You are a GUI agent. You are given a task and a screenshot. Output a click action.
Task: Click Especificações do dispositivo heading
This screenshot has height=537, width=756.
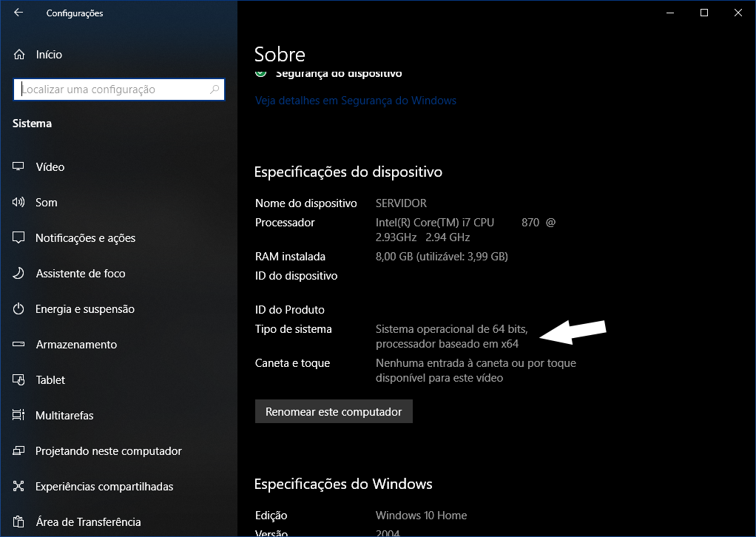click(x=348, y=172)
